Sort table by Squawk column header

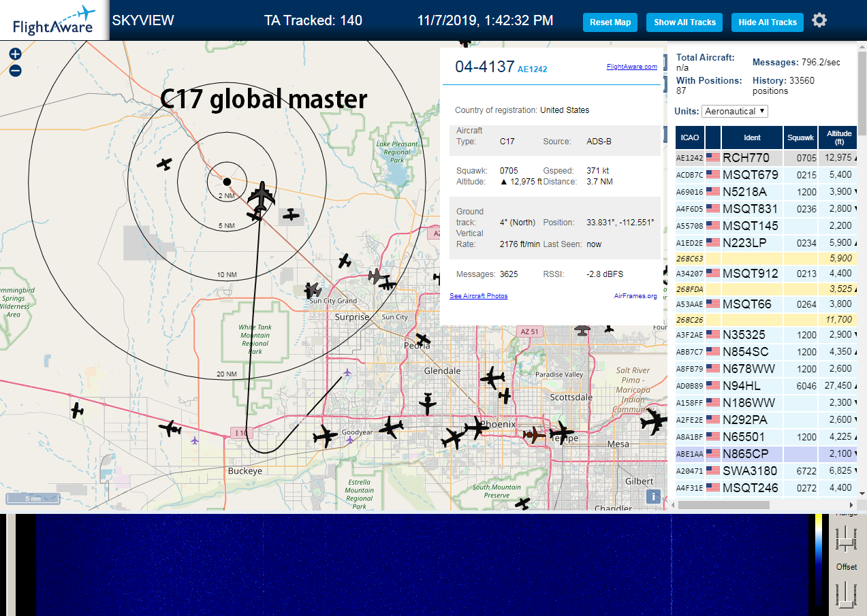(x=800, y=137)
